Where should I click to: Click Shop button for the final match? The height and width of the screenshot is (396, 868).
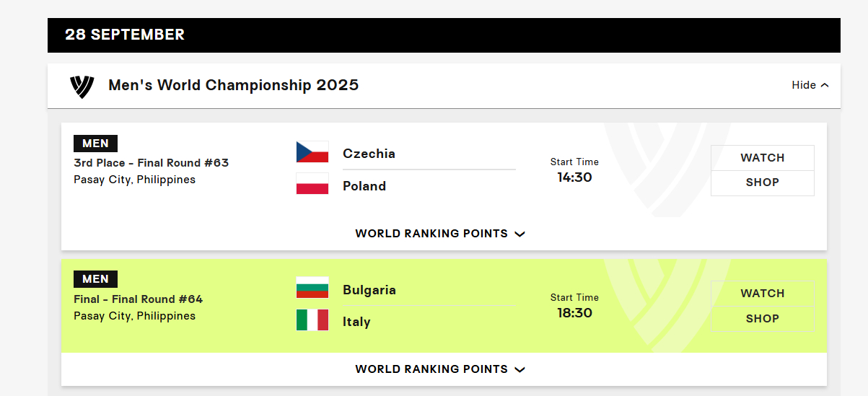click(x=763, y=319)
